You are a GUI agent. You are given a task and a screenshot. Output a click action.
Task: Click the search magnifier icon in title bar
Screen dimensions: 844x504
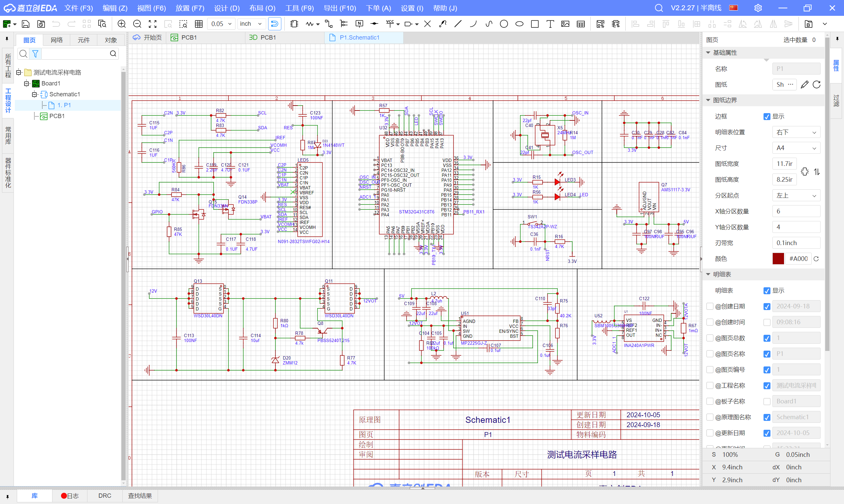click(659, 8)
